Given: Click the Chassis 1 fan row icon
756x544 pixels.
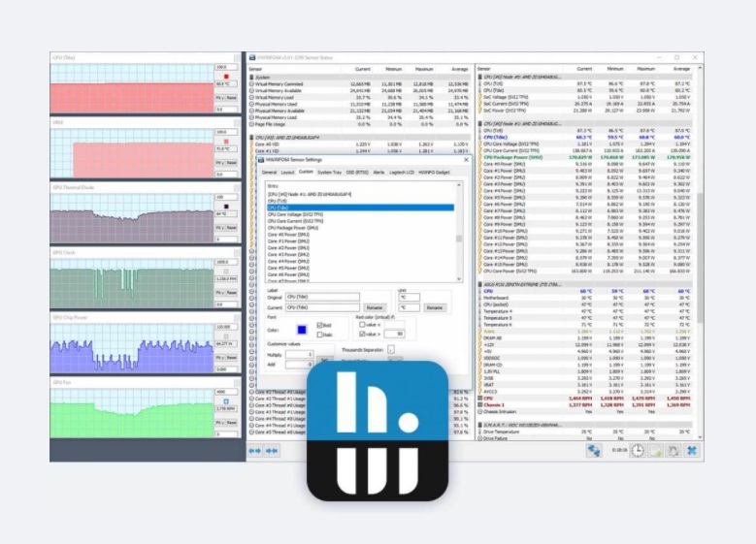Looking at the screenshot, I should pyautogui.click(x=480, y=405).
